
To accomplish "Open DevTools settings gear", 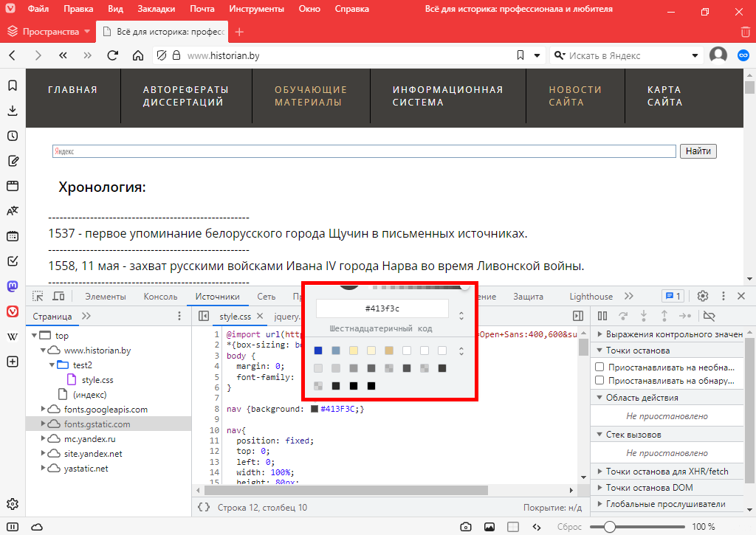I will (x=703, y=296).
